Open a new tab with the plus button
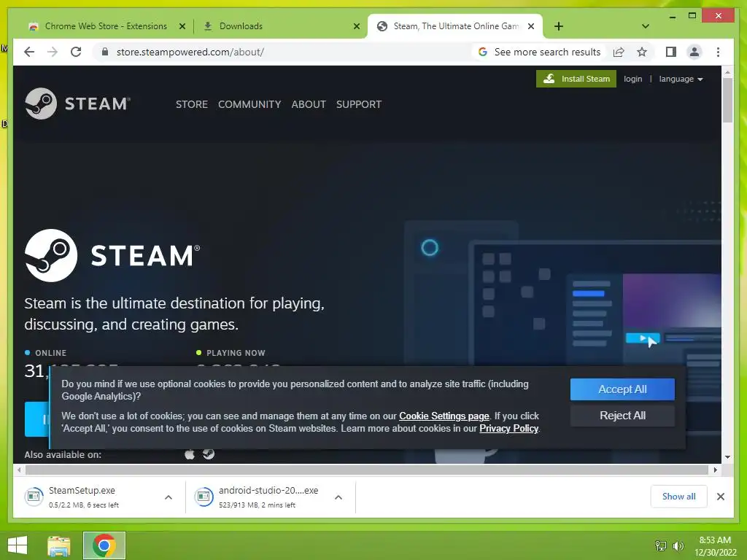Screen dimensions: 747x560 coord(559,26)
